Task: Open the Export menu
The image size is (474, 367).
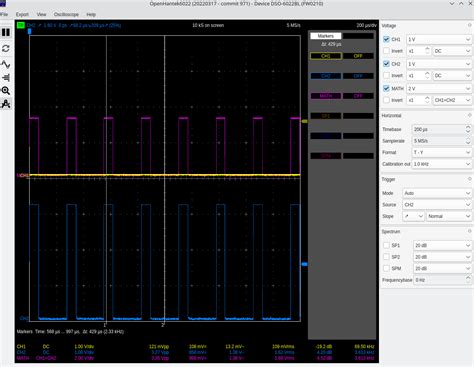Action: click(22, 15)
